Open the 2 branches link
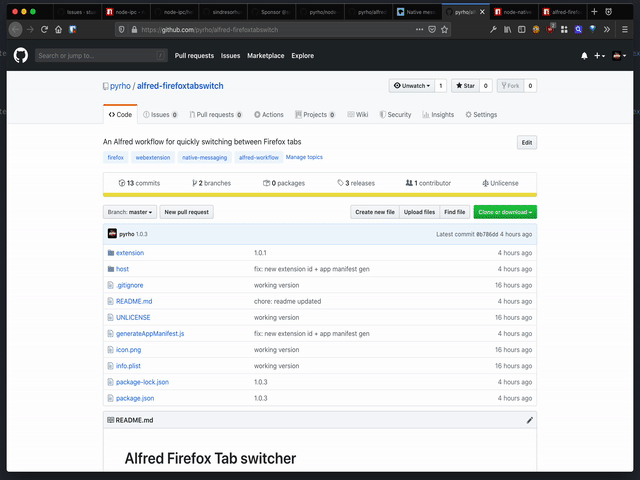This screenshot has width=640, height=480. click(211, 183)
